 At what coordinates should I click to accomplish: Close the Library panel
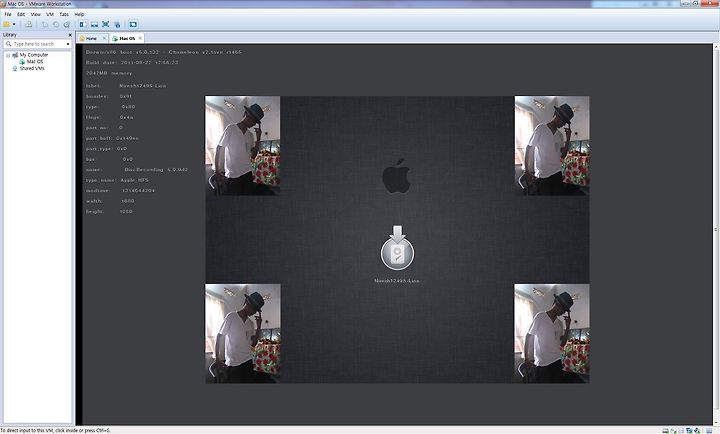click(70, 35)
